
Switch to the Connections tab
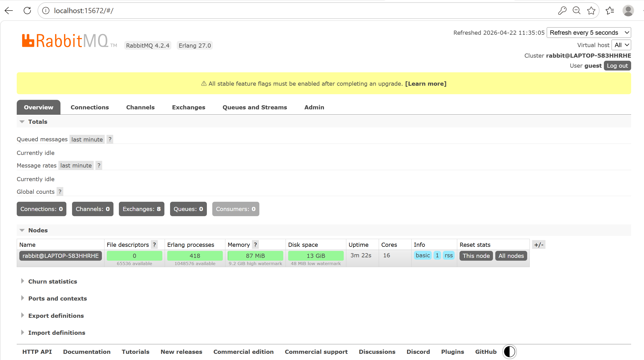click(90, 107)
